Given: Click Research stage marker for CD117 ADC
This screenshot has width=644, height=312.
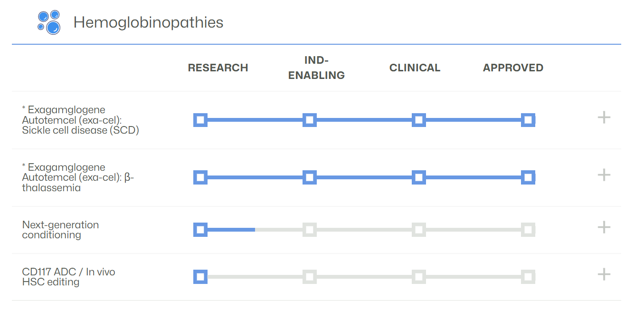Looking at the screenshot, I should click(200, 277).
